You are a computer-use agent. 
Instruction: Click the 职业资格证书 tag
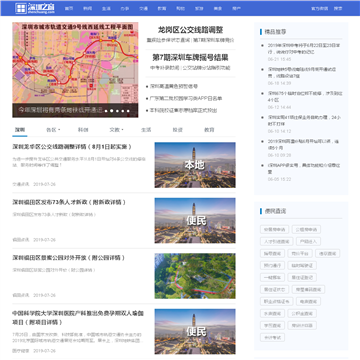(x=276, y=301)
